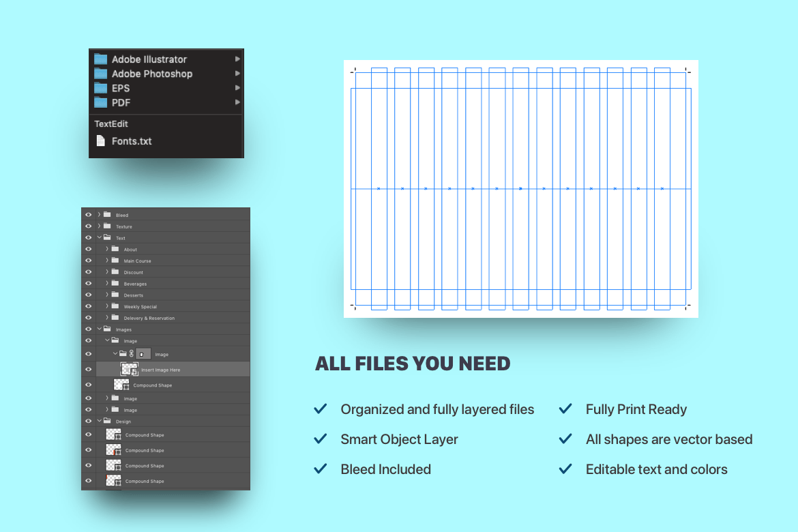Viewport: 798px width, 532px height.
Task: Toggle the Desserts group eye icon
Action: pyautogui.click(x=88, y=295)
